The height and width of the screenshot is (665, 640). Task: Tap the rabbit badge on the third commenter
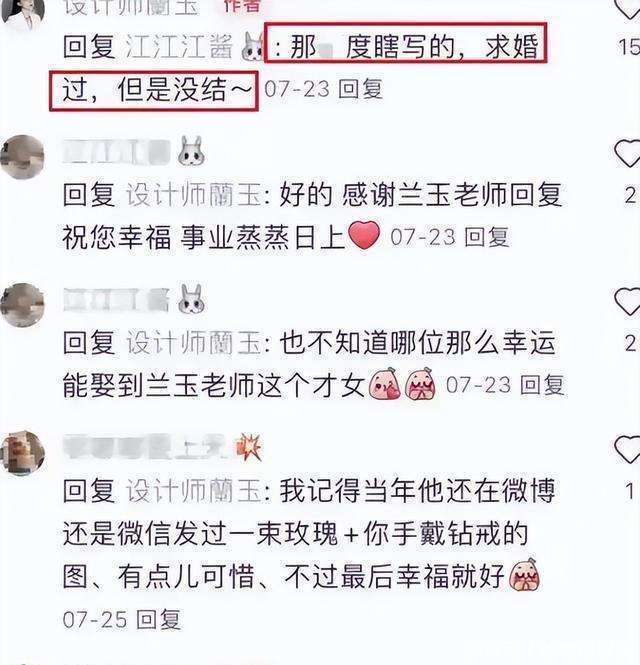click(191, 299)
